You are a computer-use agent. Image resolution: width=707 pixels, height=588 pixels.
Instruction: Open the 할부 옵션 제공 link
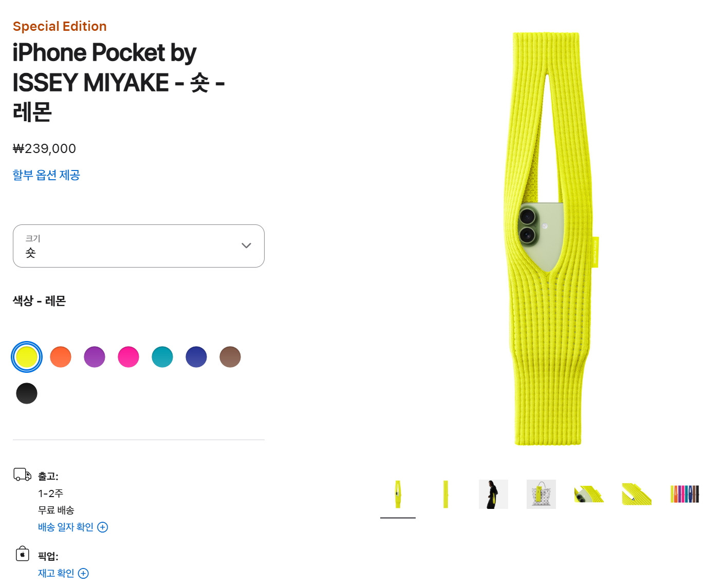pyautogui.click(x=46, y=175)
